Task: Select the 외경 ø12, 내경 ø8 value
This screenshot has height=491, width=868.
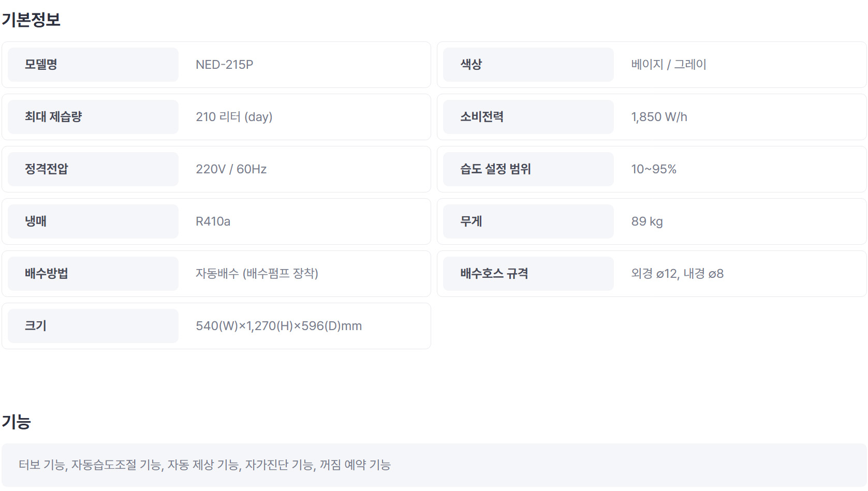Action: [x=677, y=274]
